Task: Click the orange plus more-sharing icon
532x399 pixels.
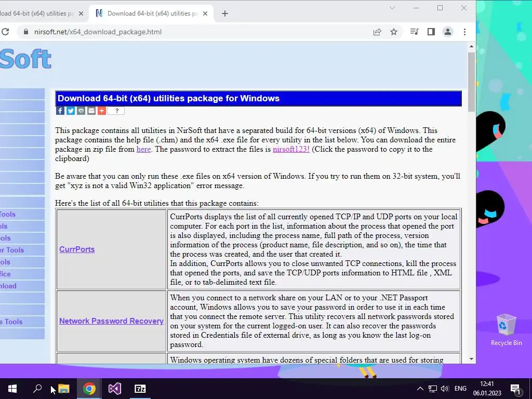Action: [102, 111]
